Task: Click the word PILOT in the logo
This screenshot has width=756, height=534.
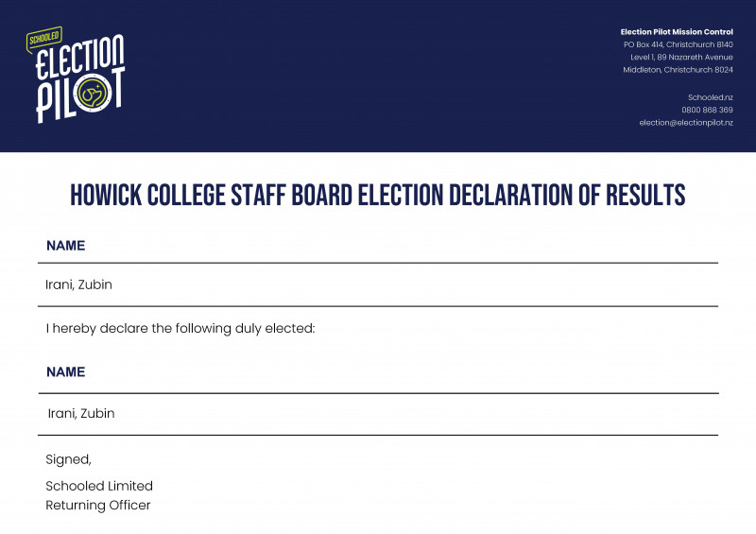Action: 80,95
